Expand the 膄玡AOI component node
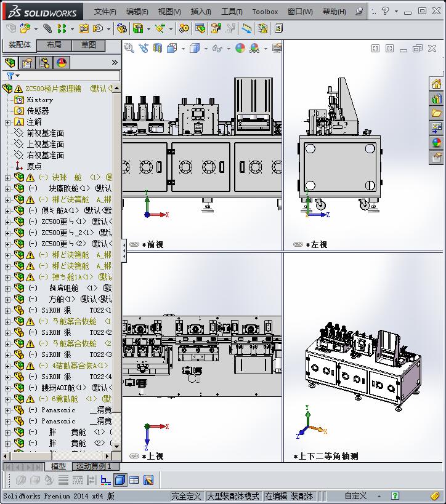The height and width of the screenshot is (504, 446). pos(8,388)
